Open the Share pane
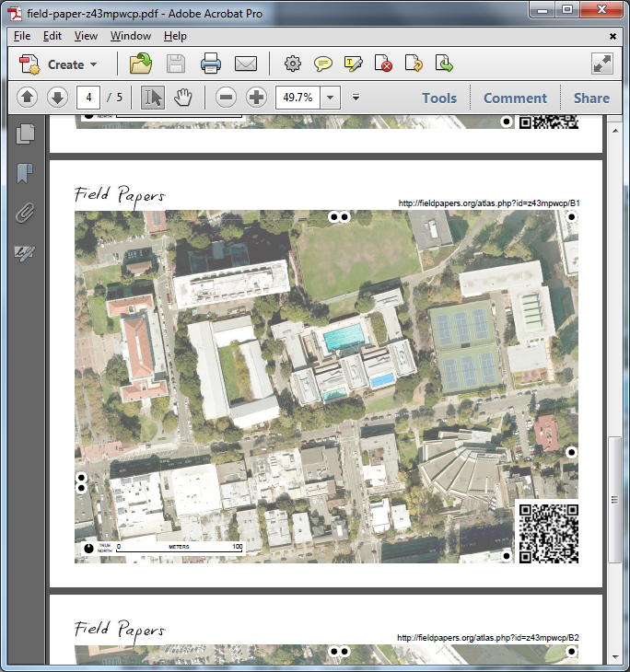Screen dimensions: 630x672 [x=591, y=98]
